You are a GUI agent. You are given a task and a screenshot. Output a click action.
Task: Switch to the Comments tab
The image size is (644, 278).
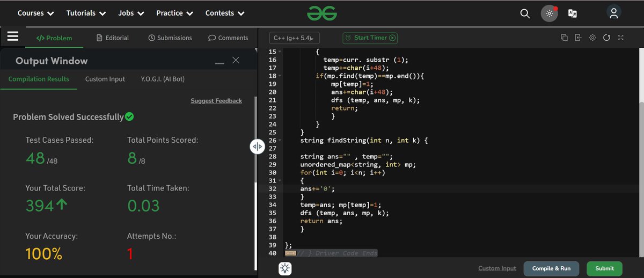pyautogui.click(x=228, y=38)
